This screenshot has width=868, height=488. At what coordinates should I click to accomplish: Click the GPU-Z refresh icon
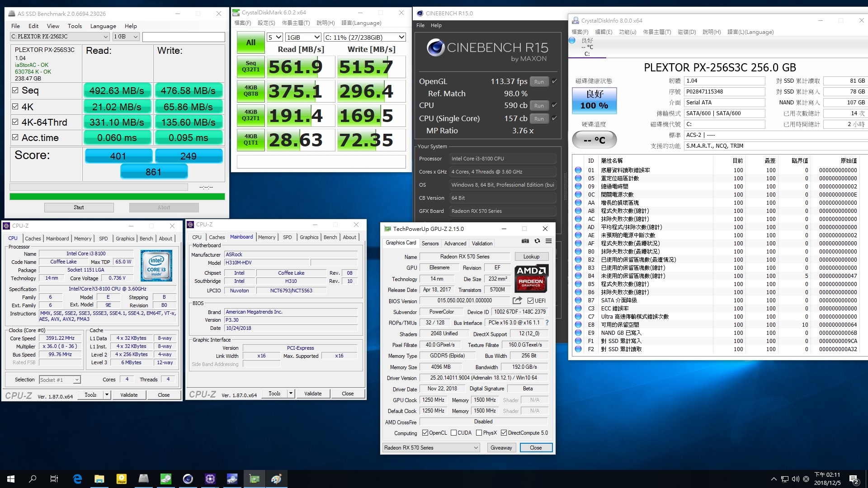point(537,241)
